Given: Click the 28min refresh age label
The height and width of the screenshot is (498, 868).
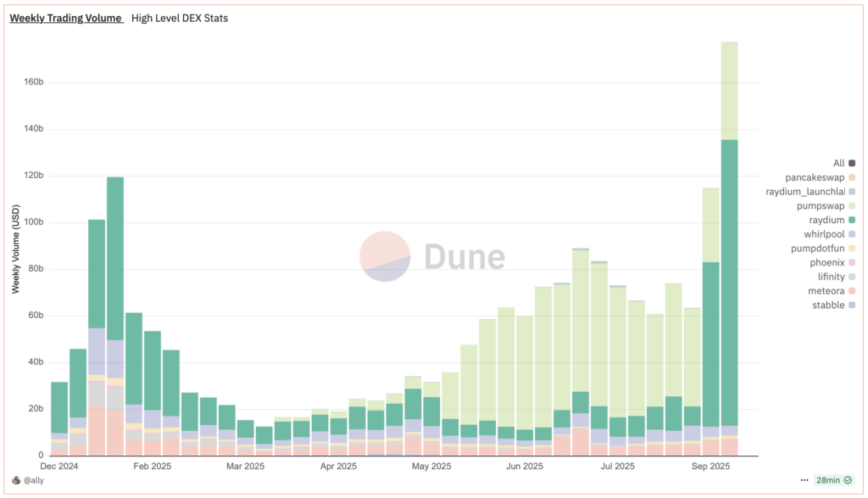Looking at the screenshot, I should click(828, 480).
